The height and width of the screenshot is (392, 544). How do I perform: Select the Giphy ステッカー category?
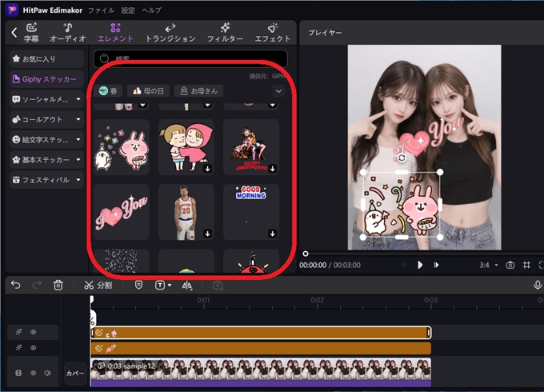point(46,79)
